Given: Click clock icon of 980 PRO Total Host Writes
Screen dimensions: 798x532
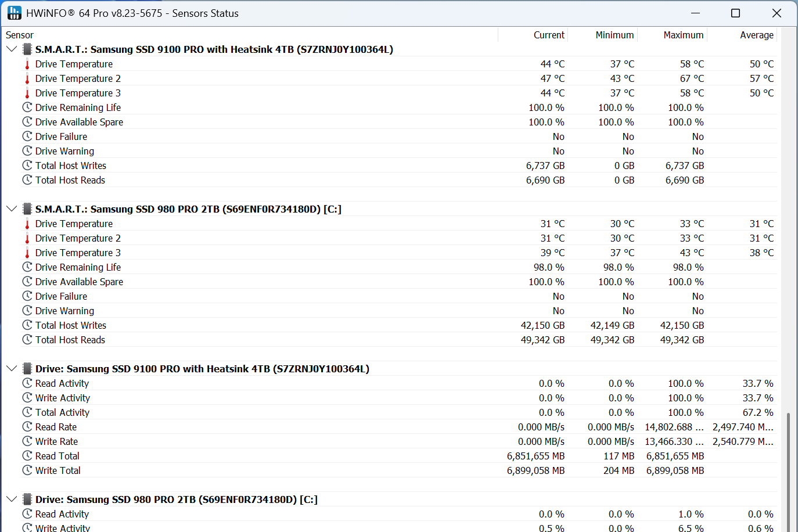Looking at the screenshot, I should tap(27, 325).
